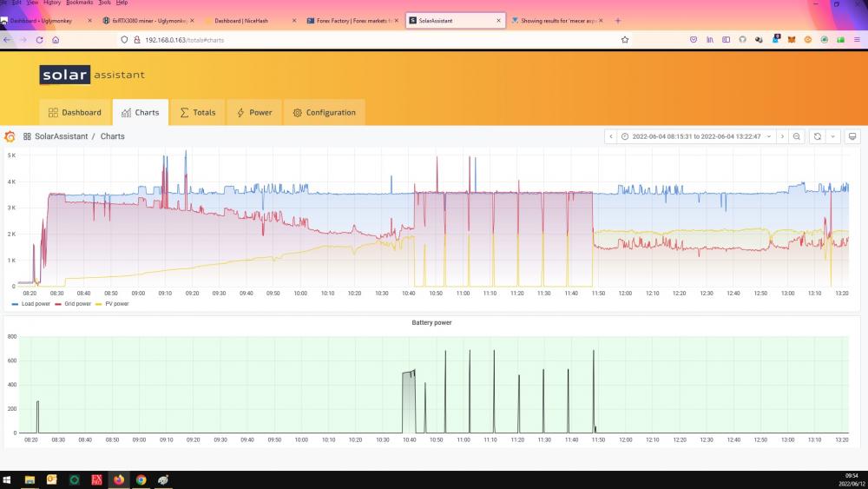Open Google Chrome from the taskbar

point(141,480)
